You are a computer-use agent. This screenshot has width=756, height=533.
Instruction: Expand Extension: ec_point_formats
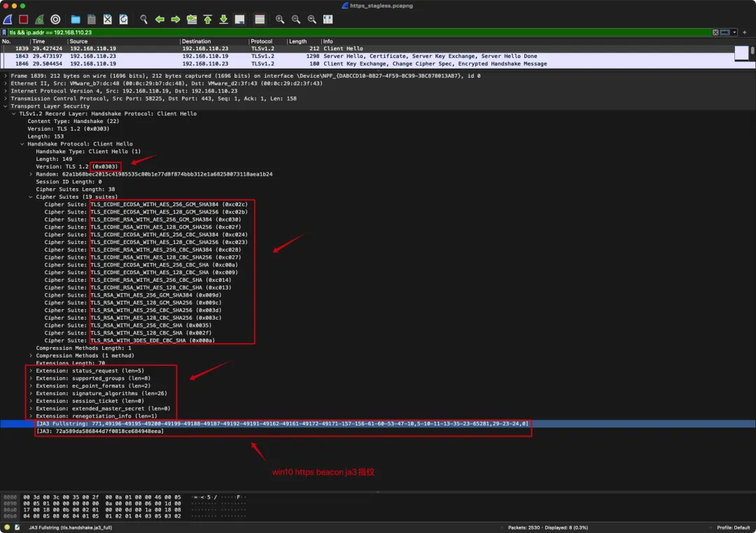pyautogui.click(x=31, y=385)
